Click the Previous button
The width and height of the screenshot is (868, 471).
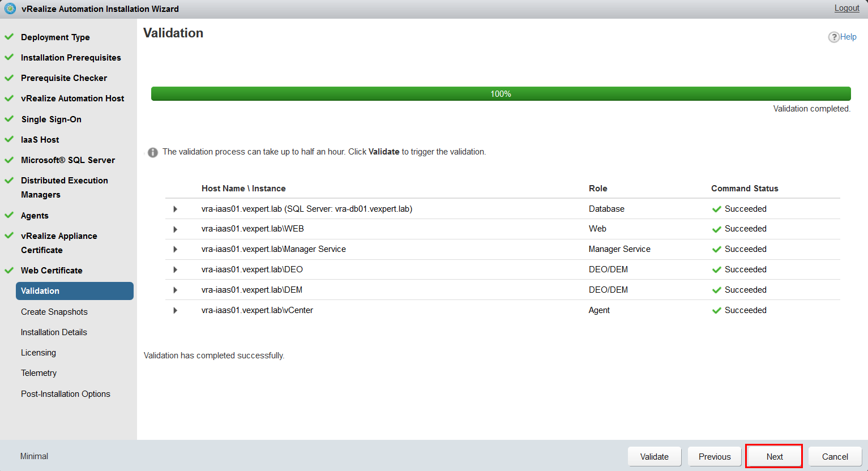click(715, 456)
